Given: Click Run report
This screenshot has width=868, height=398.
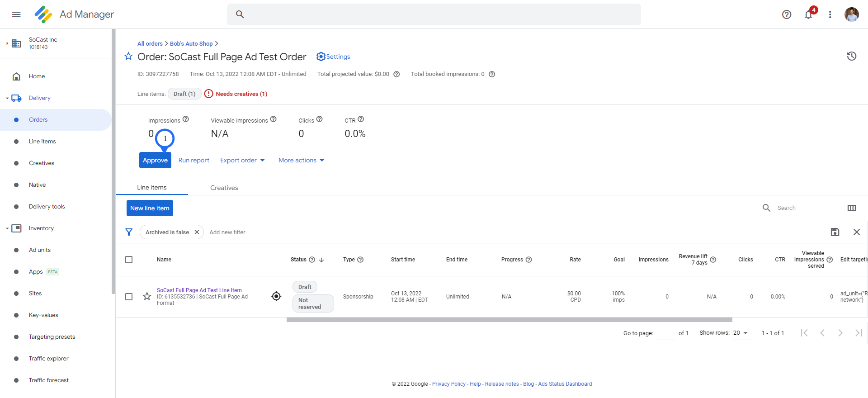Looking at the screenshot, I should [x=194, y=160].
